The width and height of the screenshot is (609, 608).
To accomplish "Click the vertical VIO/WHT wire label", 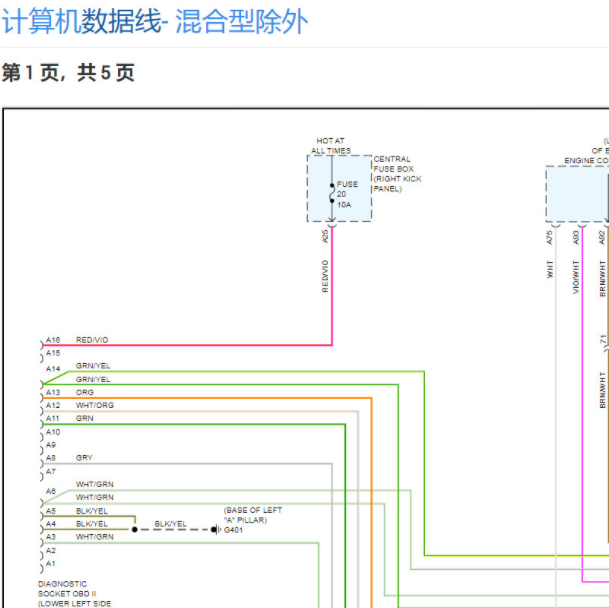I will coord(576,277).
